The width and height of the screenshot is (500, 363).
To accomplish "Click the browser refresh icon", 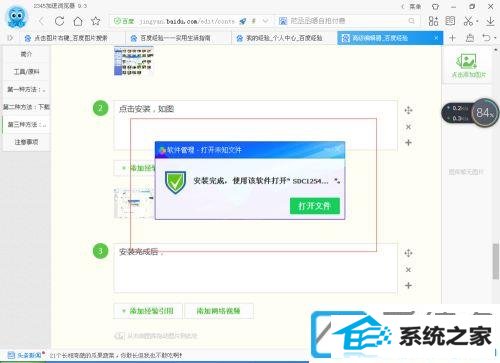I will click(x=59, y=21).
